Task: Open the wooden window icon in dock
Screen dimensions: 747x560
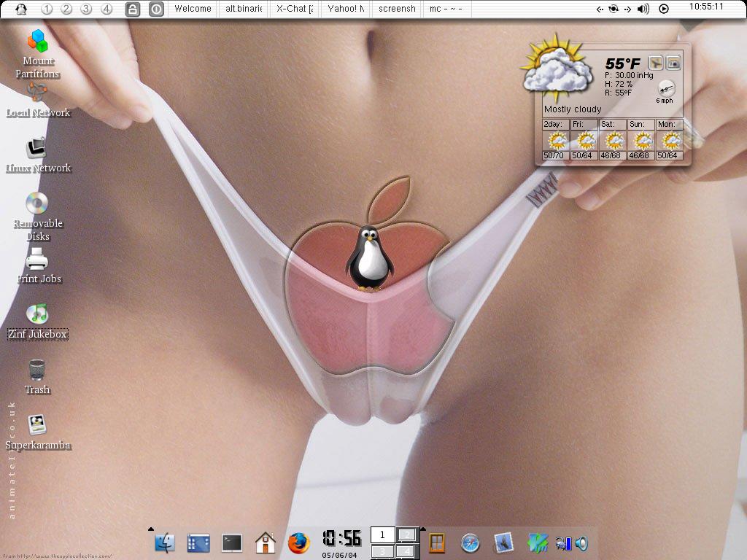Action: (x=437, y=542)
